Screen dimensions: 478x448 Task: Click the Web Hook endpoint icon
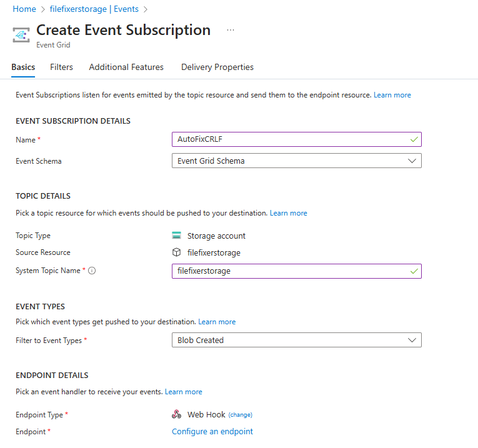click(x=176, y=414)
